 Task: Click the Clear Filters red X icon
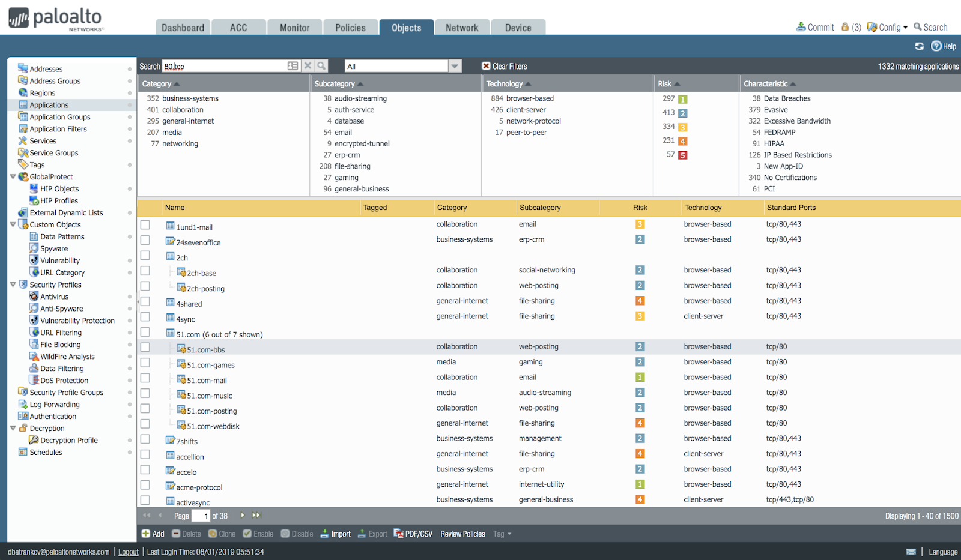pyautogui.click(x=487, y=66)
